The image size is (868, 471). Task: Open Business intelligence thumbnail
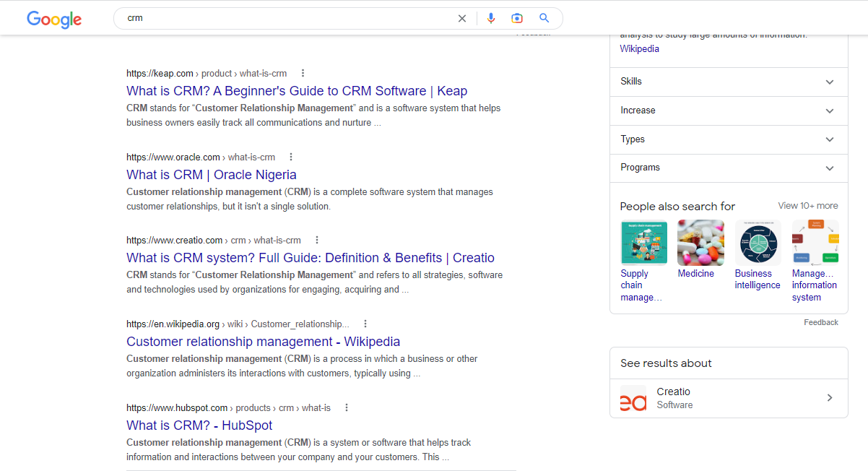[x=758, y=243]
